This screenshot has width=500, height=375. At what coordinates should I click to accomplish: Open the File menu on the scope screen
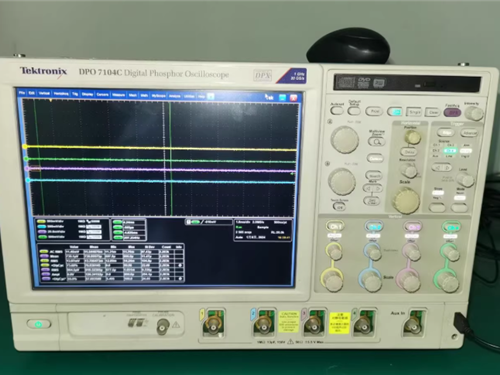[22, 93]
